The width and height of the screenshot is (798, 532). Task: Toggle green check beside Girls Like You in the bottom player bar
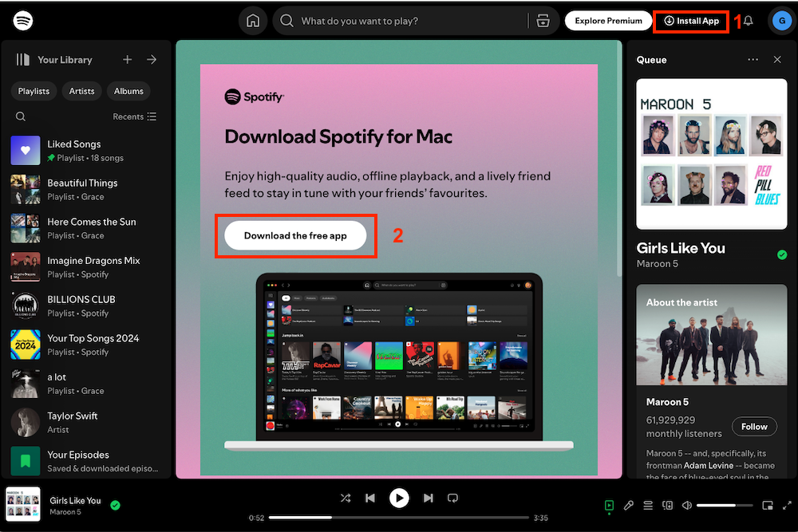click(x=116, y=505)
